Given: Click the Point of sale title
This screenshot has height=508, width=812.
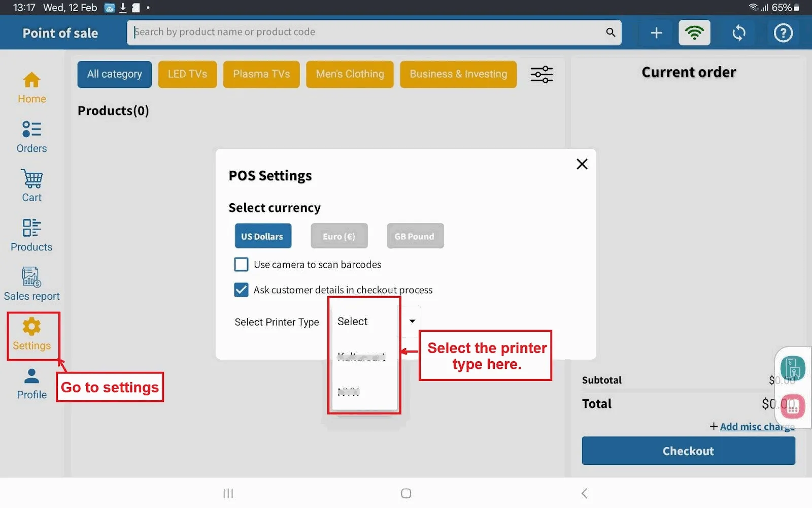Looking at the screenshot, I should pos(60,33).
